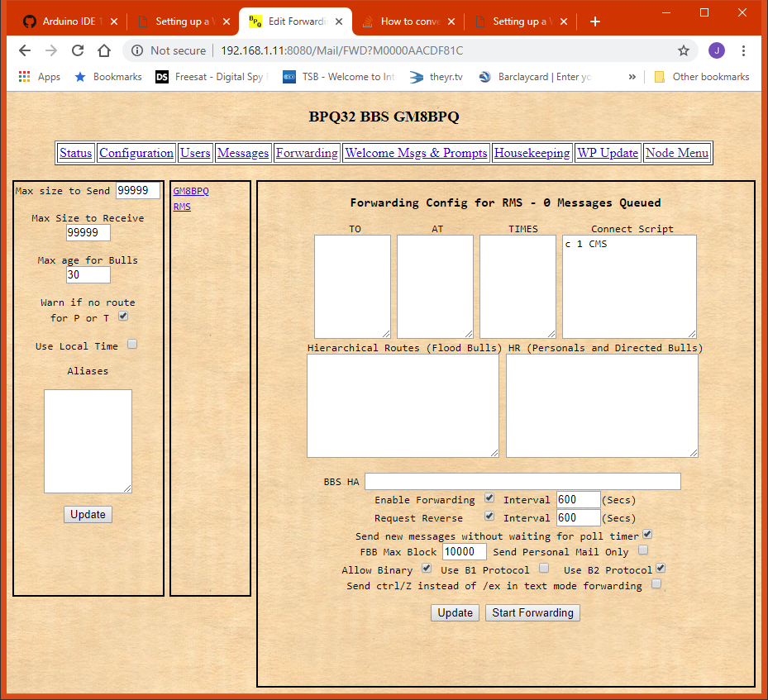The image size is (768, 700).
Task: Close the Arduino IDE tab
Action: point(114,21)
